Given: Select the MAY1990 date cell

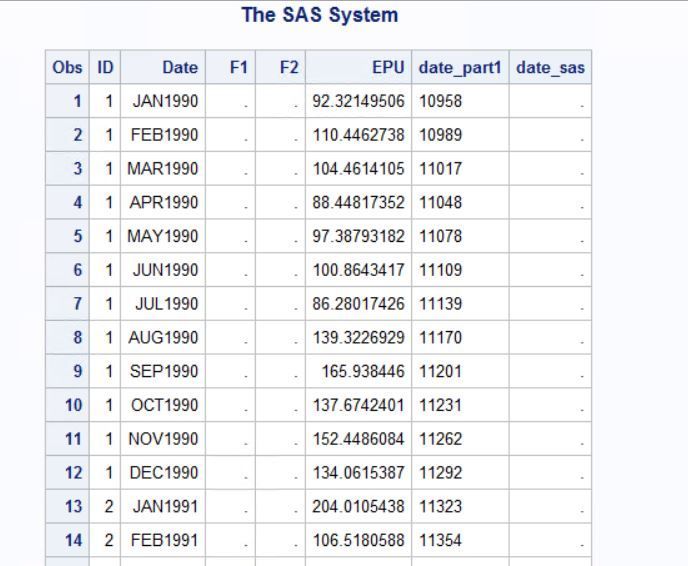Looking at the screenshot, I should click(x=163, y=236).
